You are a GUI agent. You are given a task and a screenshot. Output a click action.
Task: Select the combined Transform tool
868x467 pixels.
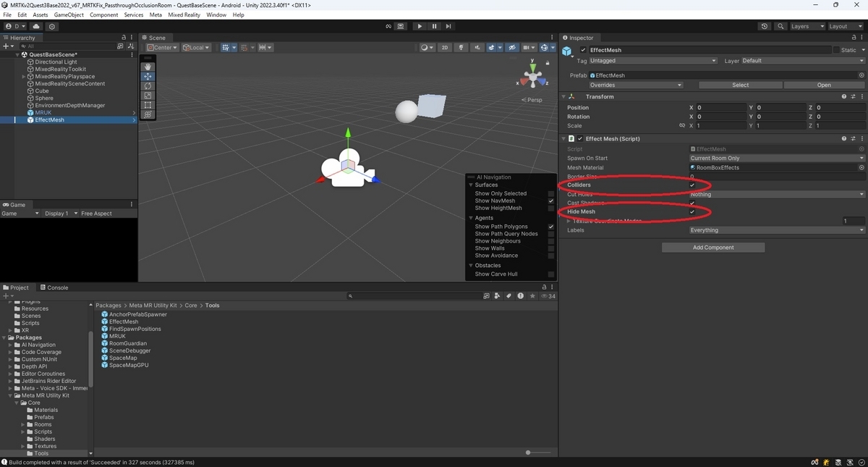148,114
